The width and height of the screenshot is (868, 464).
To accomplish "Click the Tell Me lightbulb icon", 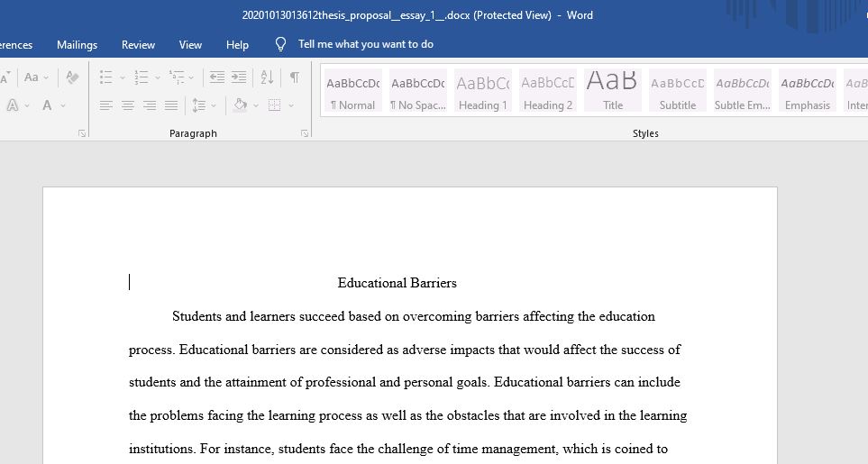I will (280, 44).
